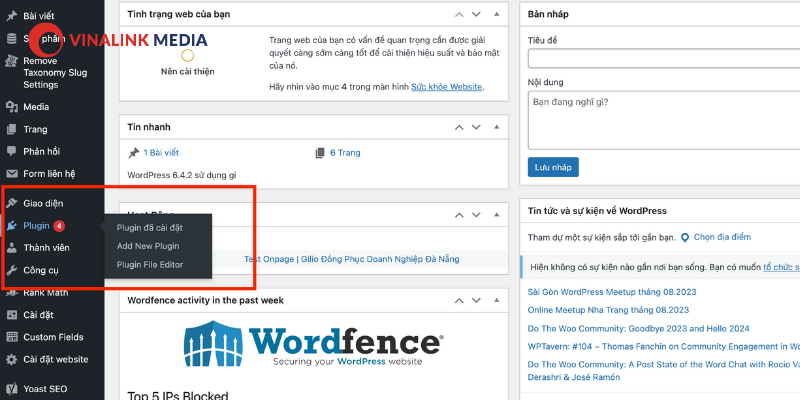Move Tin nhanh panel down
800x400 pixels.
(x=476, y=127)
